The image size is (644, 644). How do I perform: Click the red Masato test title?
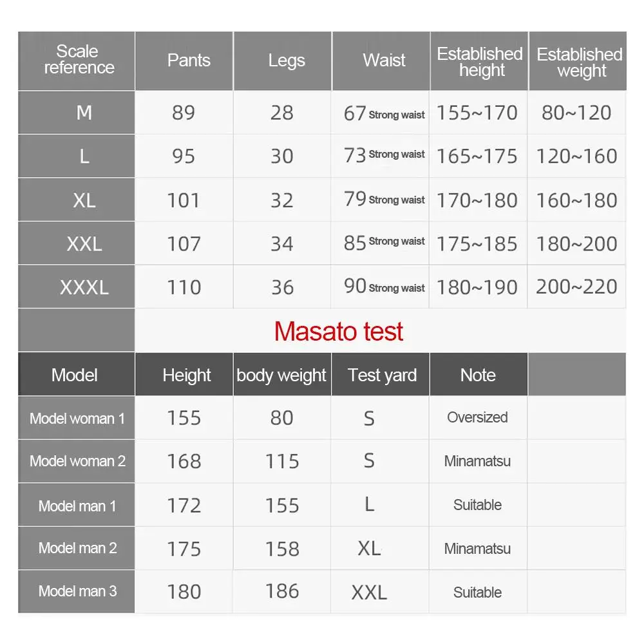(x=338, y=332)
